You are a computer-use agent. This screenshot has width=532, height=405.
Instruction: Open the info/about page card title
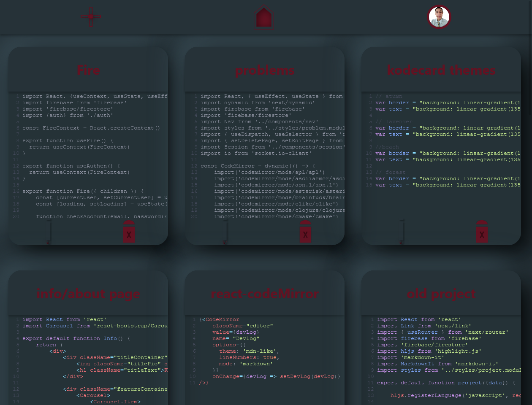(x=88, y=294)
